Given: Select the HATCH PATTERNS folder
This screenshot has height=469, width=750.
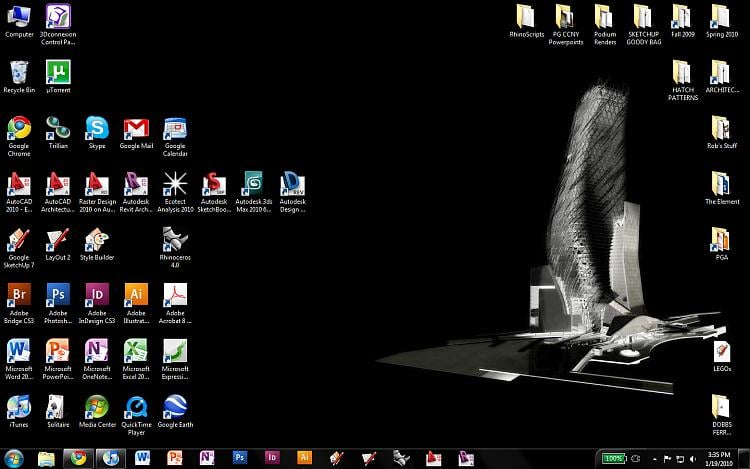Looking at the screenshot, I should [x=683, y=79].
